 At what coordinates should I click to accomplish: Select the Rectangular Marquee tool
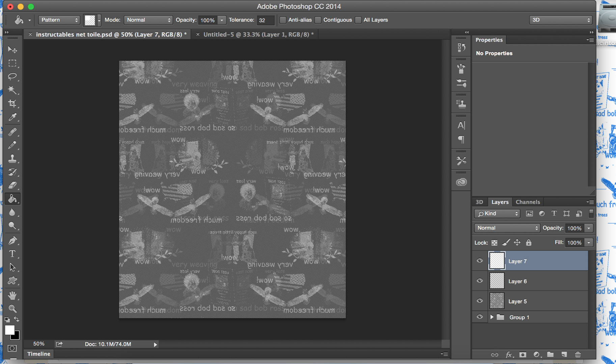coord(12,63)
